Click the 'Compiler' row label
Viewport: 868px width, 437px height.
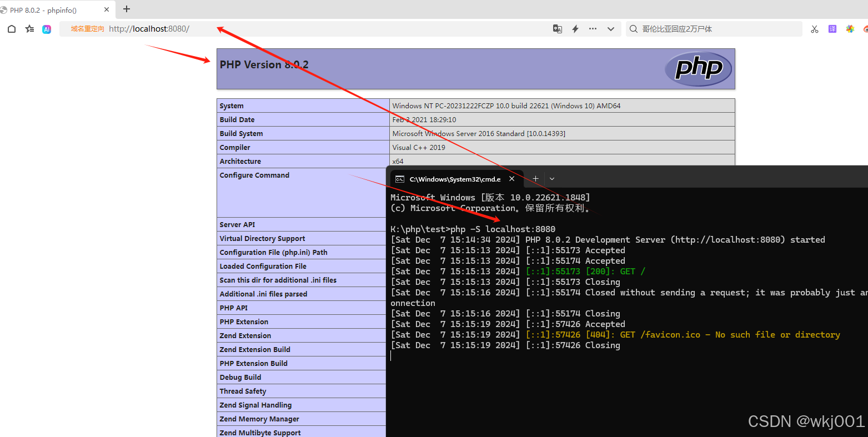pos(235,148)
